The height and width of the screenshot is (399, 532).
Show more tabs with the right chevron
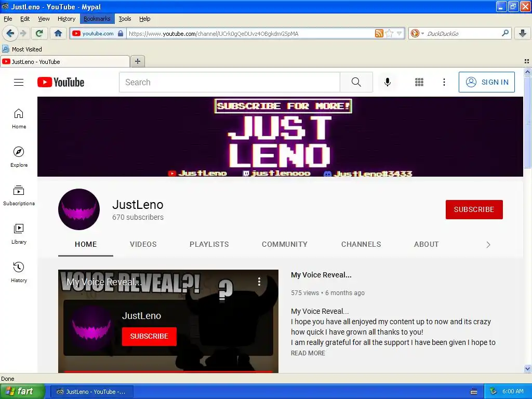point(488,245)
